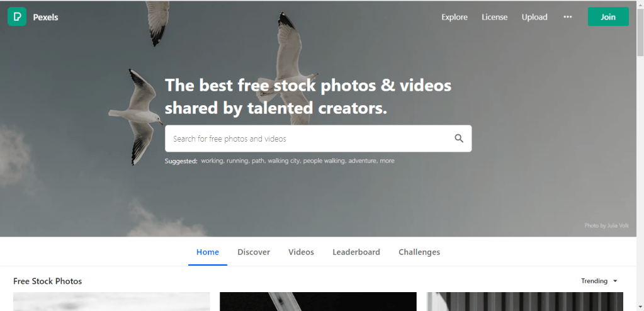
Task: Open the Explore menu
Action: 454,17
